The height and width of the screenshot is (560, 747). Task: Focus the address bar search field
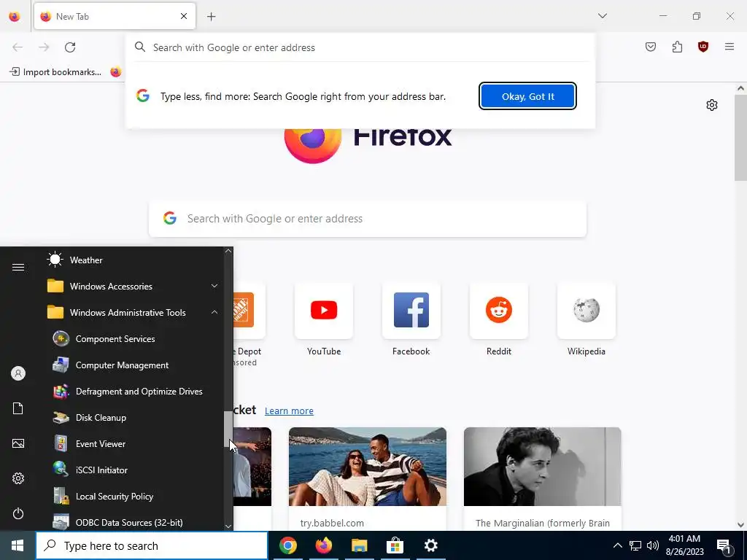coord(360,47)
